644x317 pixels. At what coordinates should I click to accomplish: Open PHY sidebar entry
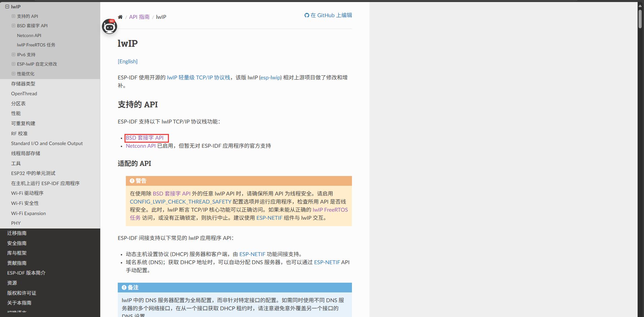pos(16,223)
